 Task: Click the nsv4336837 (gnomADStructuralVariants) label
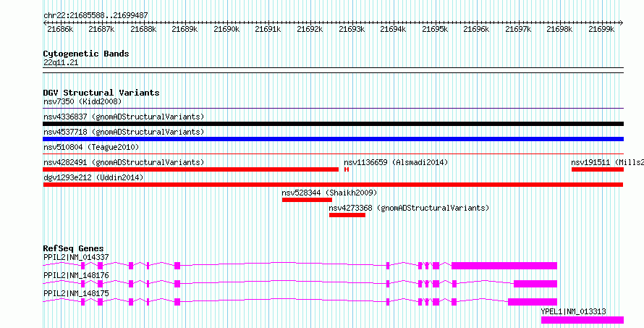124,117
